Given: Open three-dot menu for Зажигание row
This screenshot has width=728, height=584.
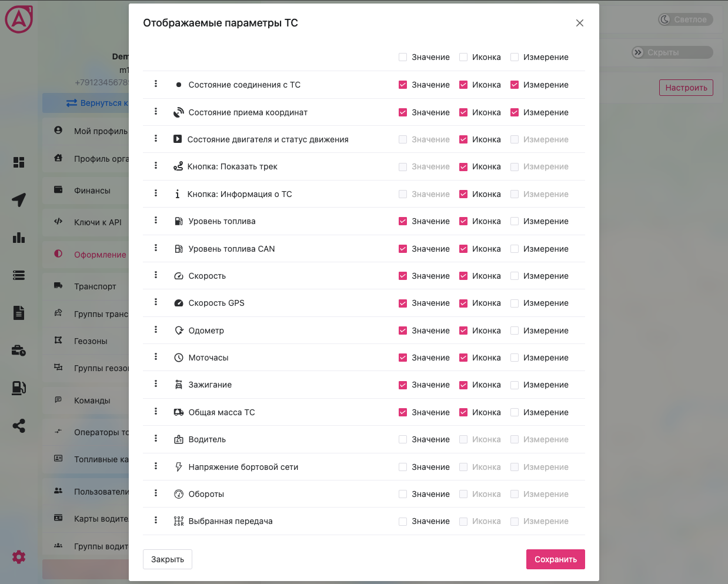Looking at the screenshot, I should [x=156, y=383].
